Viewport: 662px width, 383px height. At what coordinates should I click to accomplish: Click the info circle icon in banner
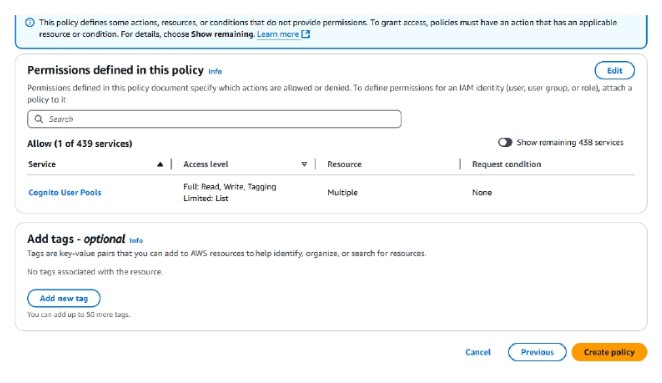coord(30,22)
